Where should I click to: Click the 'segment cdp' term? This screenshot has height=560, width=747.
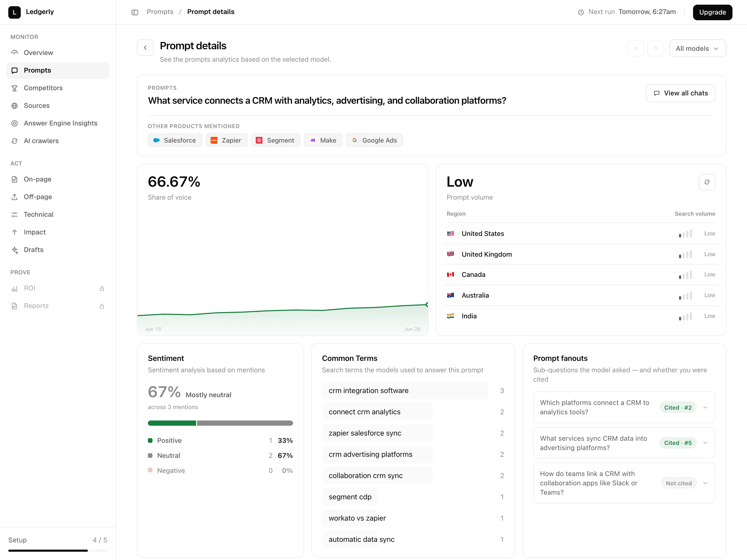[350, 497]
